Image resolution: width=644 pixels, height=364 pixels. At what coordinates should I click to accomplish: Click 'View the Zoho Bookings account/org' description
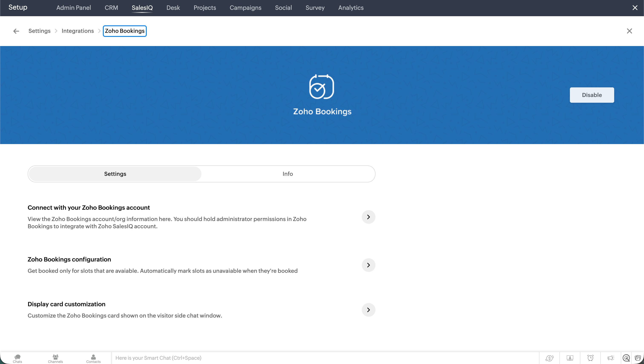(167, 223)
